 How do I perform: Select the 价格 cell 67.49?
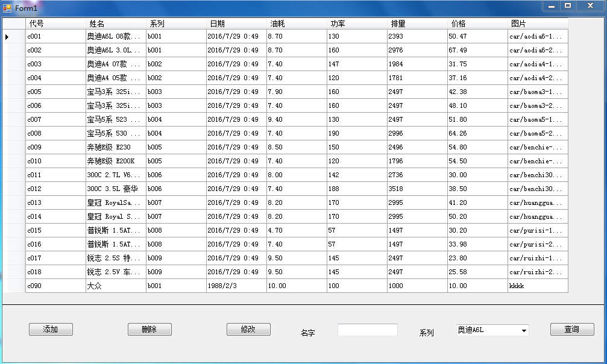477,51
